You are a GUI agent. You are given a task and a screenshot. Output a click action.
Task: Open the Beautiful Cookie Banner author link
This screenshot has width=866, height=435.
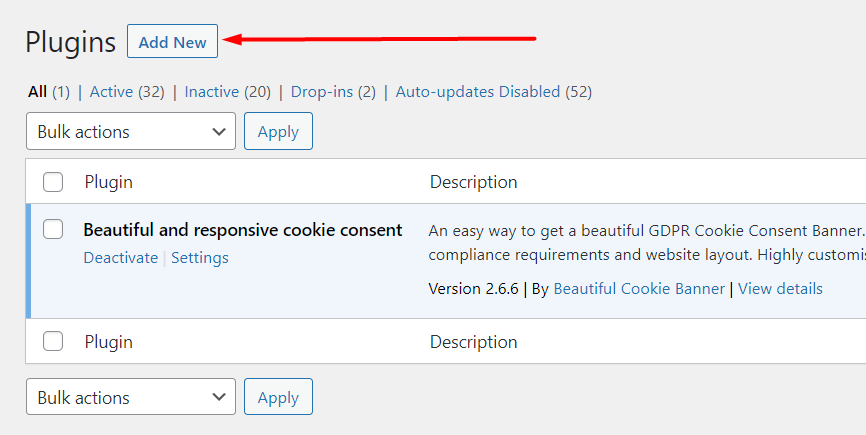click(639, 289)
